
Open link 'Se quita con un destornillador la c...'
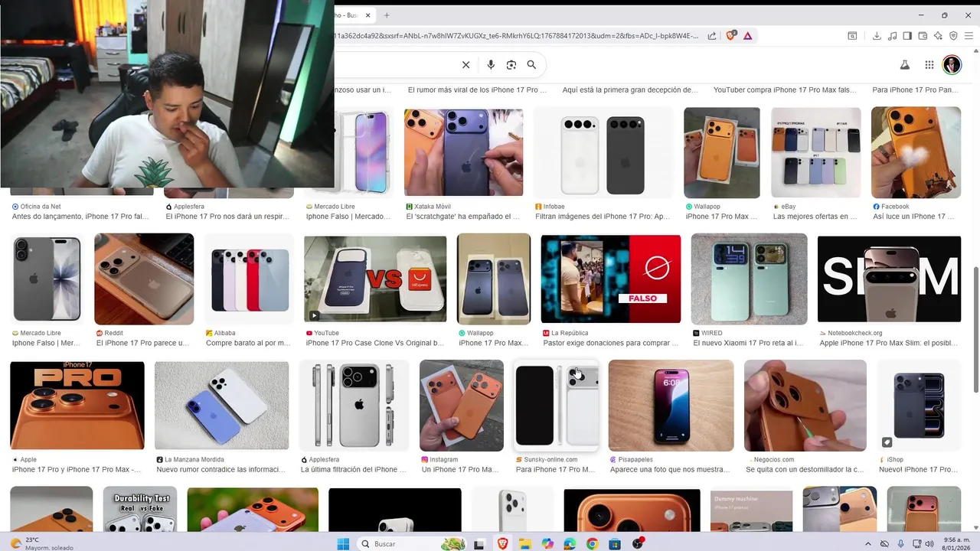pyautogui.click(x=805, y=469)
